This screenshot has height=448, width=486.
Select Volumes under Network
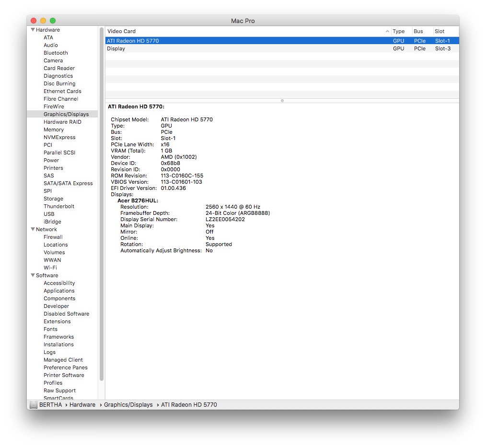(x=54, y=253)
